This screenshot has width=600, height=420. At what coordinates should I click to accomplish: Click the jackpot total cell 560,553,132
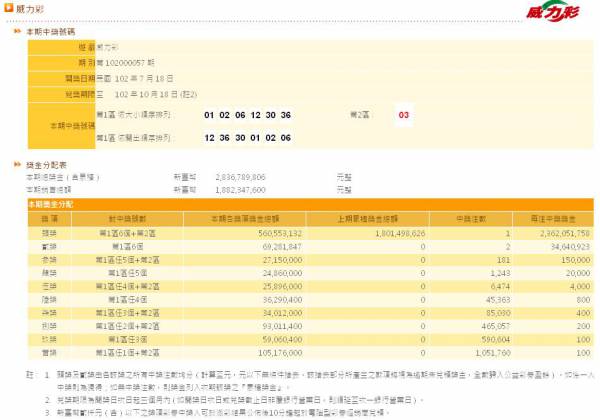pyautogui.click(x=280, y=233)
